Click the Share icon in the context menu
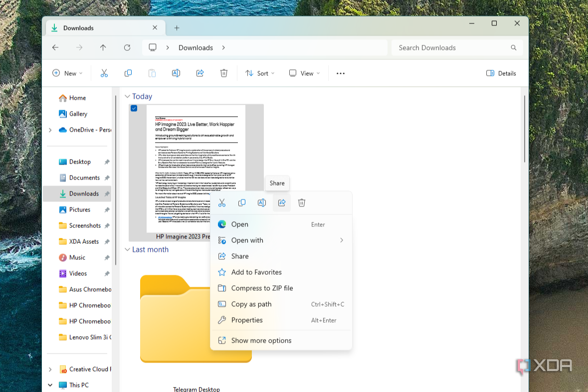The width and height of the screenshot is (588, 392). click(x=282, y=202)
